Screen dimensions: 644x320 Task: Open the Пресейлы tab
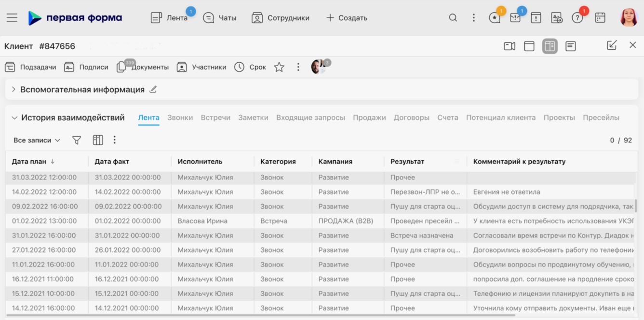[x=601, y=118]
